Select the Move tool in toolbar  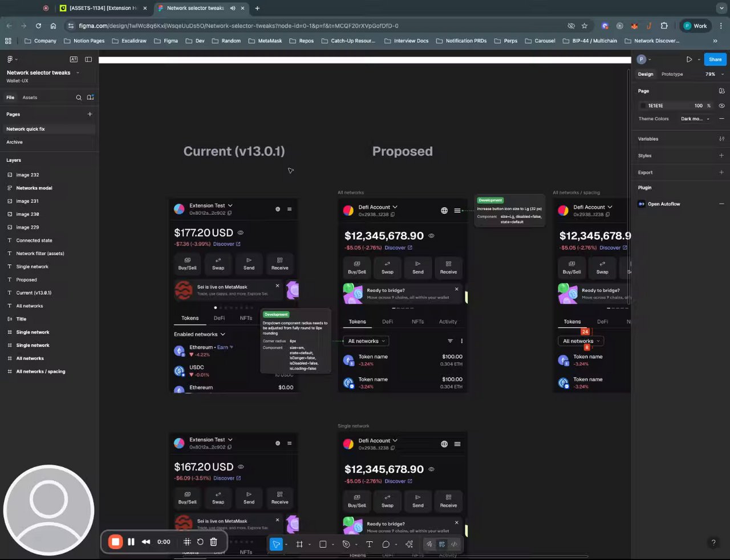[276, 544]
